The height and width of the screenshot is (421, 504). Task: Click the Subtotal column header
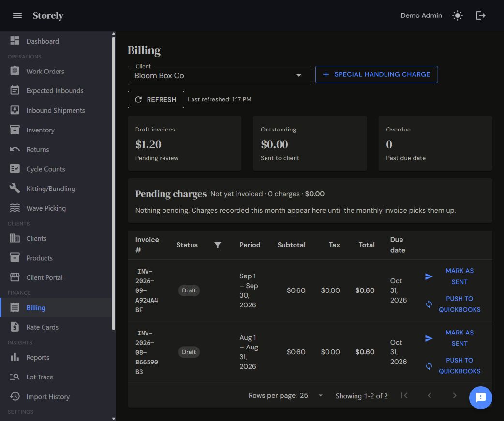tap(291, 245)
